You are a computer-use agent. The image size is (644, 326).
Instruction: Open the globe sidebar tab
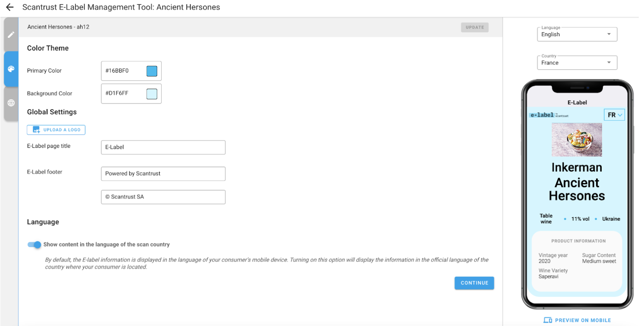point(11,103)
